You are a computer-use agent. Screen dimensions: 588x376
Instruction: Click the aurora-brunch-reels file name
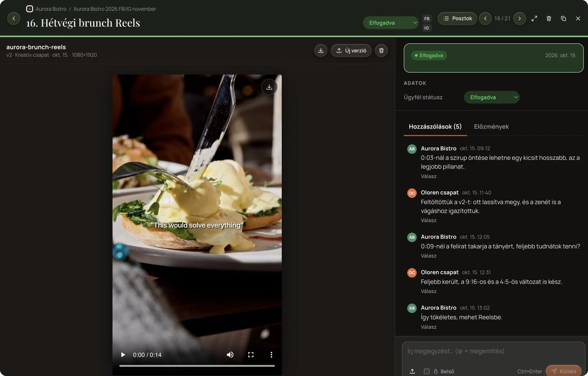point(36,47)
